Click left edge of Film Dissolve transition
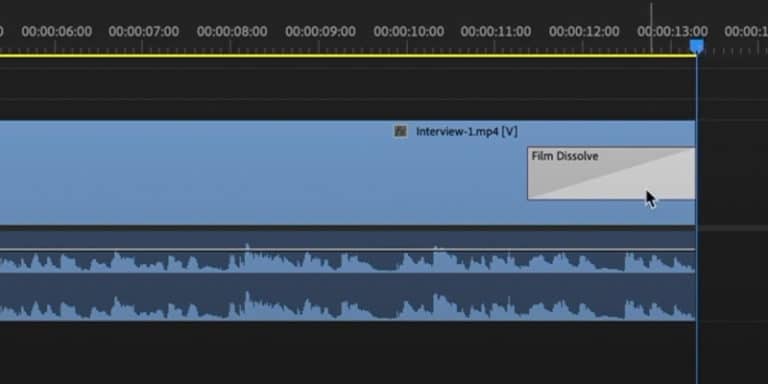Viewport: 768px width, 384px height. coord(528,173)
